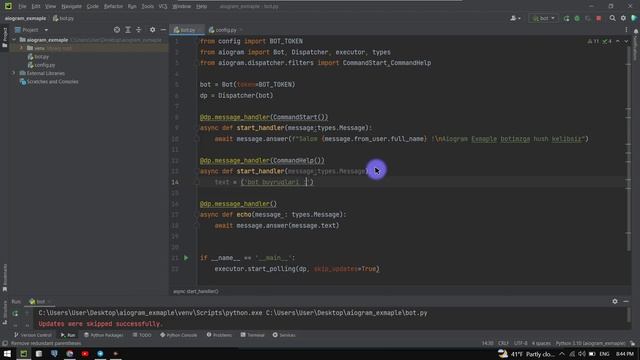This screenshot has width=640, height=360.
Task: Hide the Run tool window
Action: pyautogui.click(x=626, y=301)
